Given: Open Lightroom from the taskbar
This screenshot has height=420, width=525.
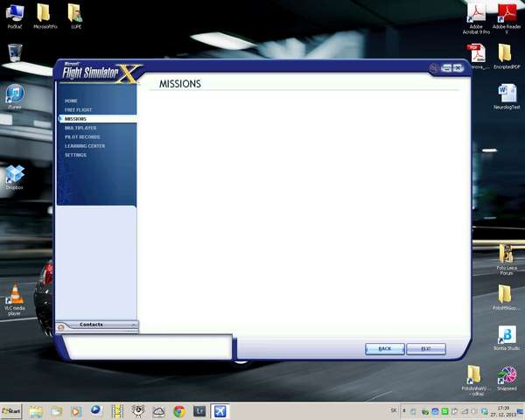Looking at the screenshot, I should [x=199, y=411].
